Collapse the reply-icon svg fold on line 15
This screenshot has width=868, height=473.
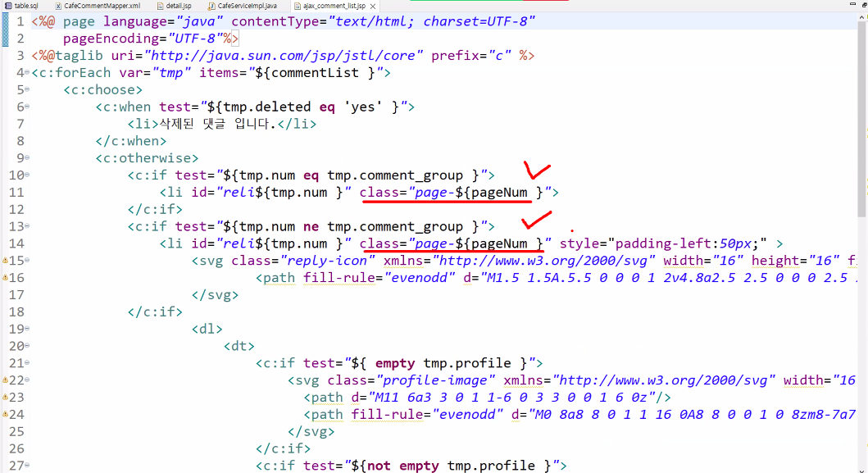click(27, 261)
